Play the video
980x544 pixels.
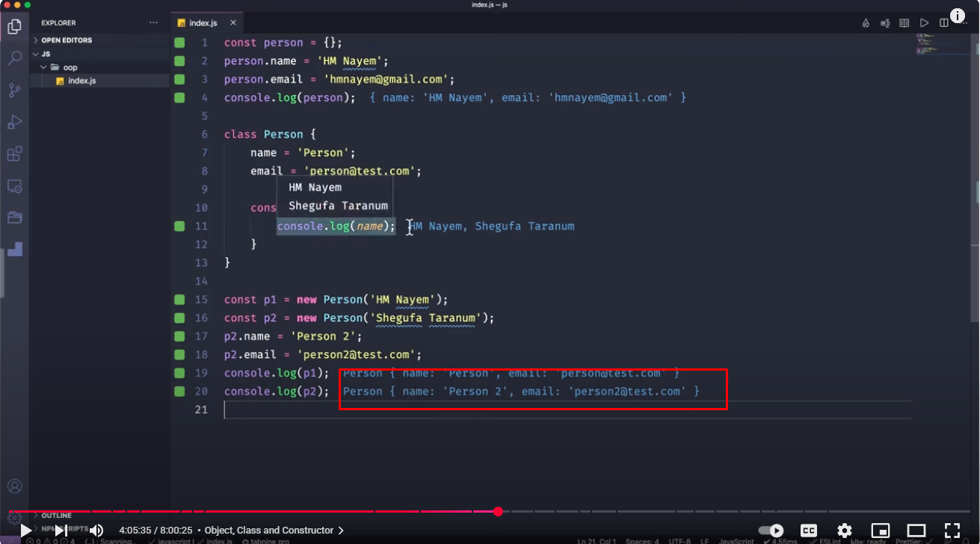coord(26,530)
